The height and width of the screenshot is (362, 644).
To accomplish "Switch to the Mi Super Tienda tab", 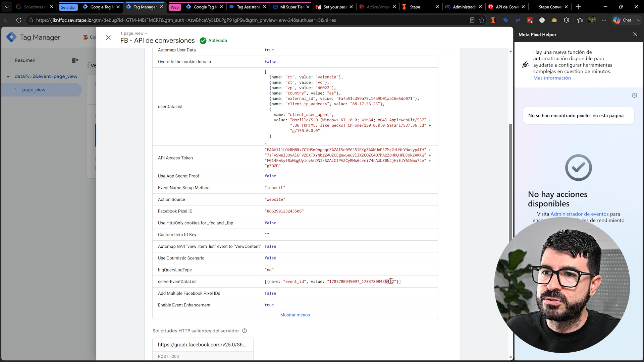I will [291, 7].
